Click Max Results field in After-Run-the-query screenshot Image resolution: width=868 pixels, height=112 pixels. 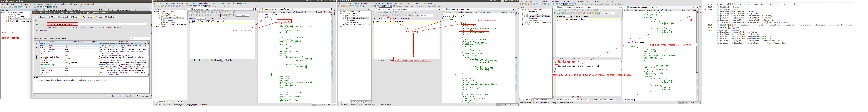[x=242, y=15]
